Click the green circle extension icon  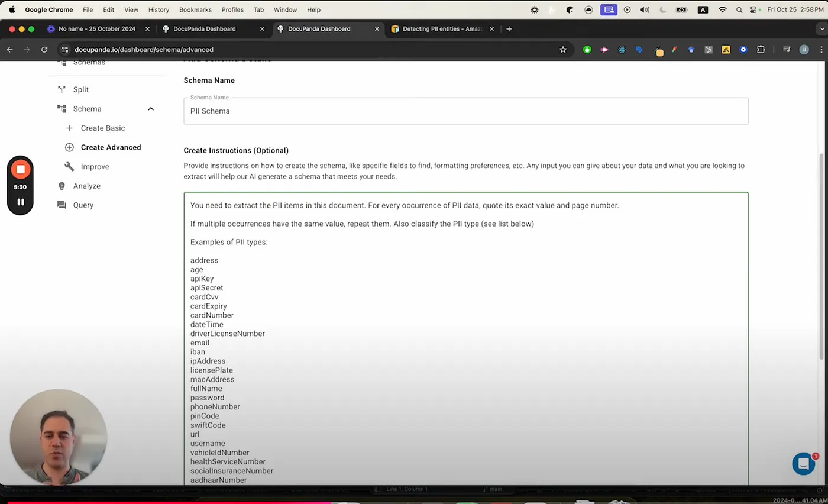(x=587, y=50)
